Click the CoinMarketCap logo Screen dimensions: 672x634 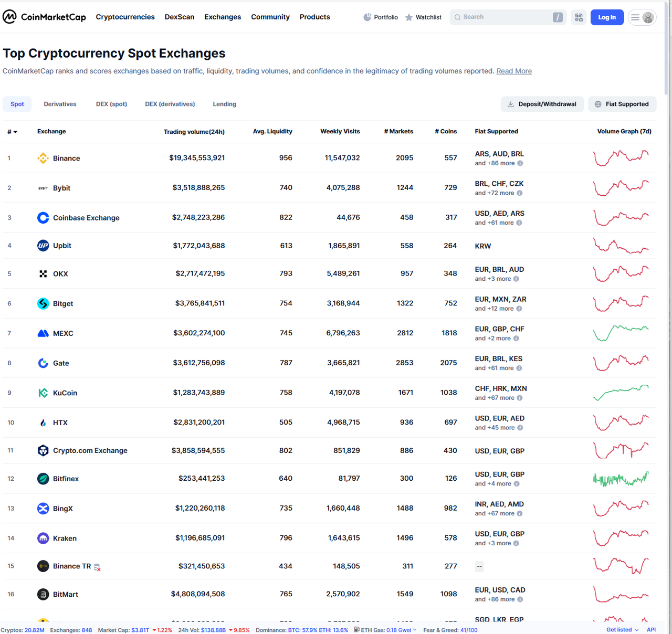pyautogui.click(x=44, y=17)
